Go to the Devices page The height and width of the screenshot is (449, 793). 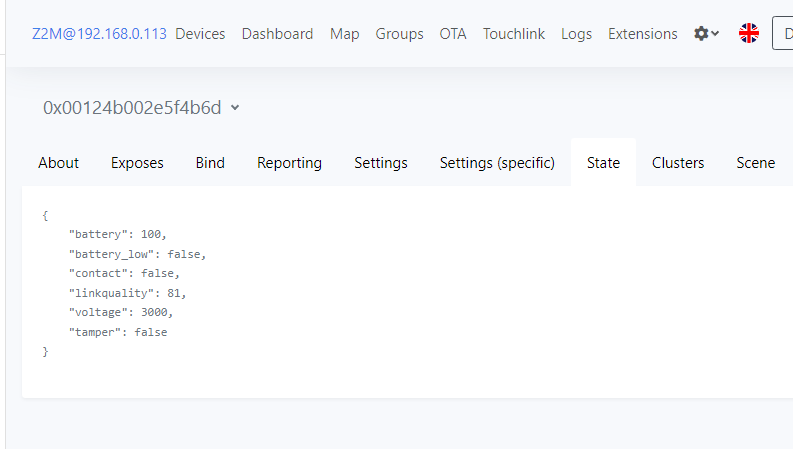[x=200, y=34]
